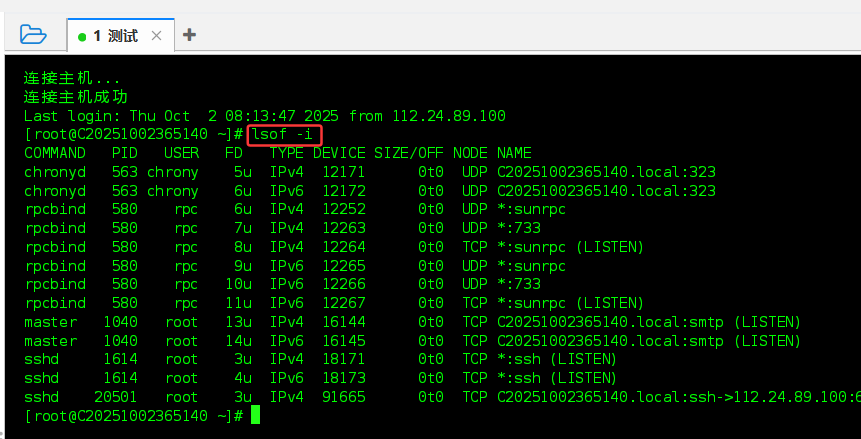Click the first *:sunrpc (LISTEN) entry
The width and height of the screenshot is (861, 439).
click(570, 247)
